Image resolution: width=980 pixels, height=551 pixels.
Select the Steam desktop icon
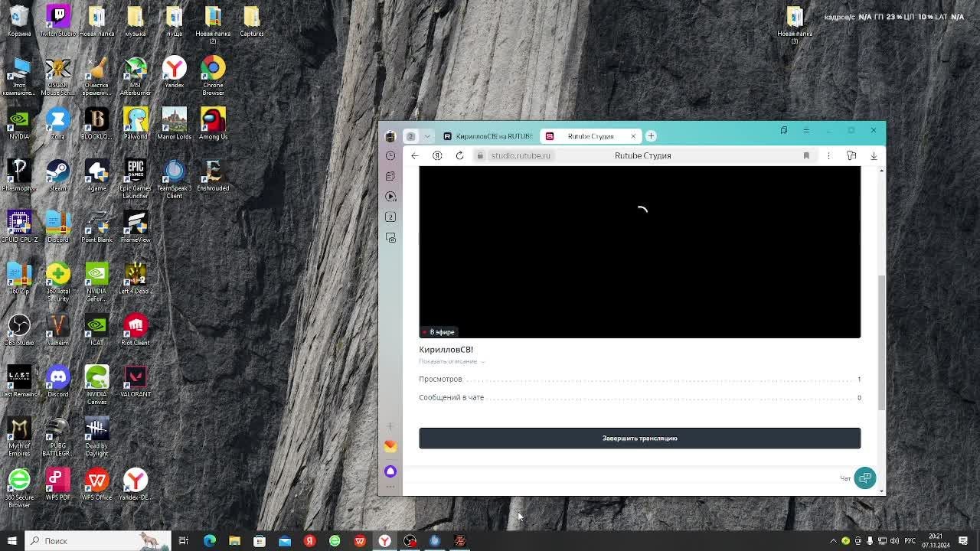[x=57, y=175]
